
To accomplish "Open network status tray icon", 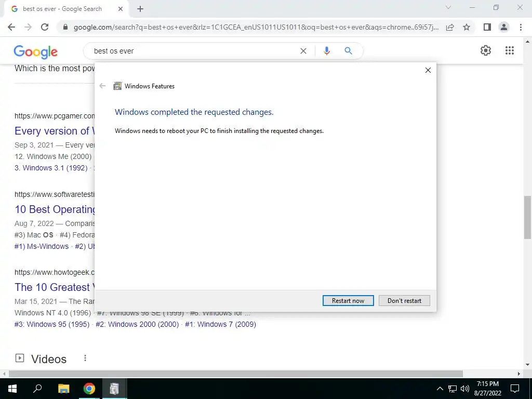I will pos(453,389).
